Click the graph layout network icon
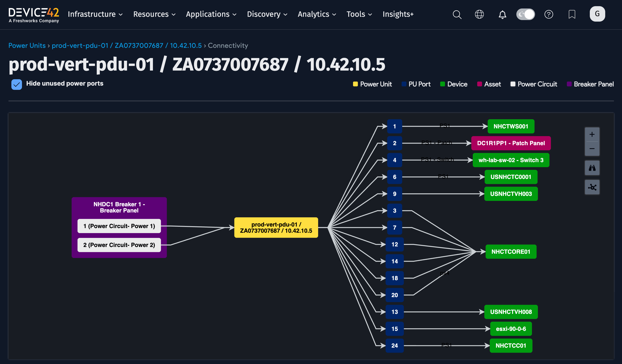Screen dimensions: 622x364 592,187
